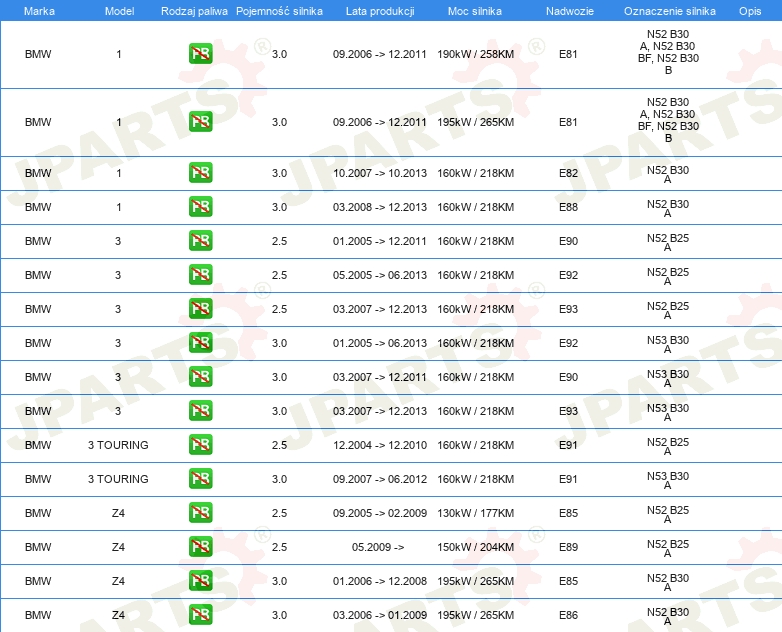
Task: Click the date 01.2005 -> 12.2011
Action: 380,241
